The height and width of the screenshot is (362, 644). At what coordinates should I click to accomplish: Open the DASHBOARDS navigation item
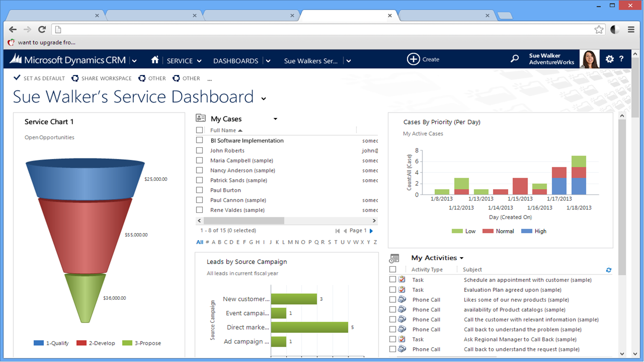[x=235, y=61]
